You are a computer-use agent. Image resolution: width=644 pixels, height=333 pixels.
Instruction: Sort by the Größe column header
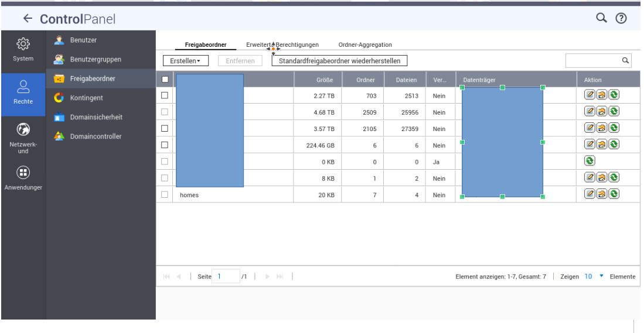318,80
